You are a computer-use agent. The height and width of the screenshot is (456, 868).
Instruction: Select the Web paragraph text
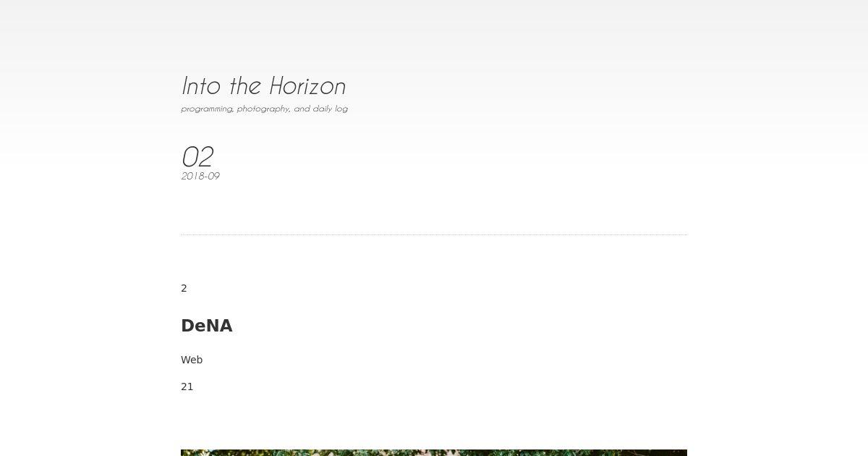[192, 360]
